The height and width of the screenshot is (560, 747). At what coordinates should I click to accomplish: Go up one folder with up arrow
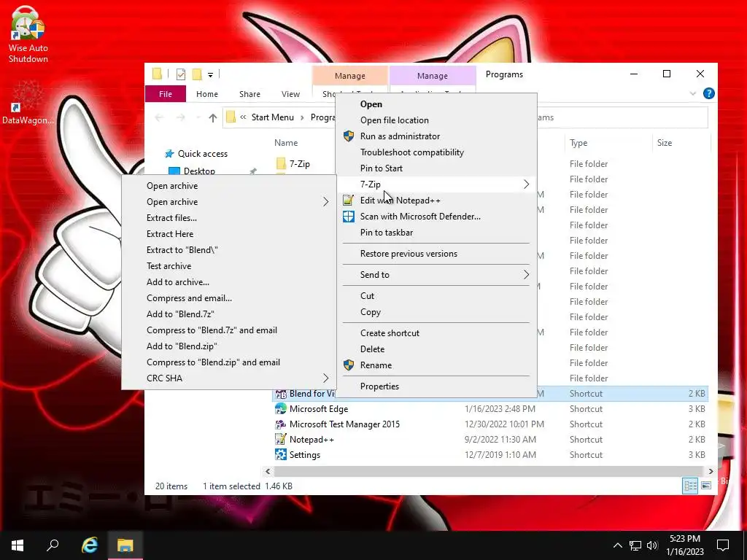click(212, 117)
